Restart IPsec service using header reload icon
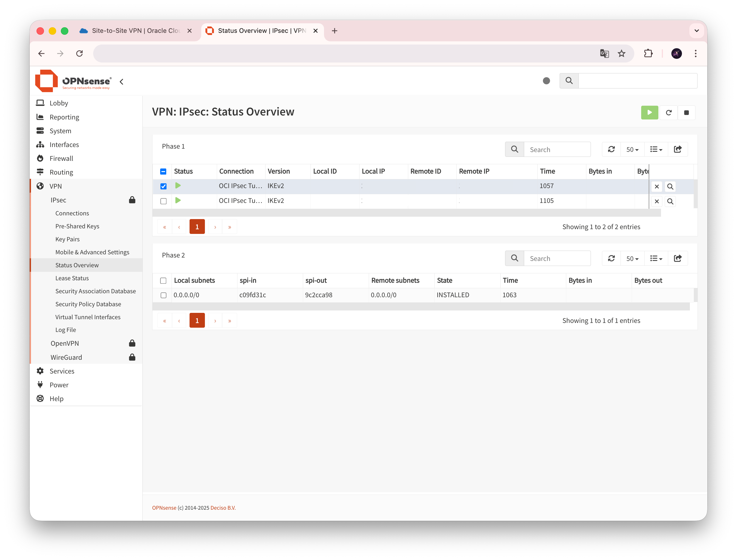Screen dimensions: 737x560 click(668, 113)
